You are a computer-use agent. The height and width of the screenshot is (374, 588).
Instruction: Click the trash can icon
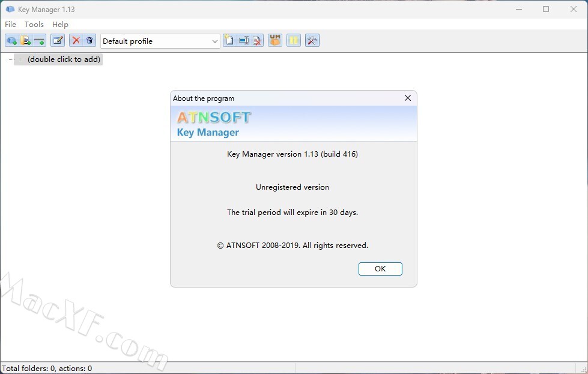[x=89, y=40]
